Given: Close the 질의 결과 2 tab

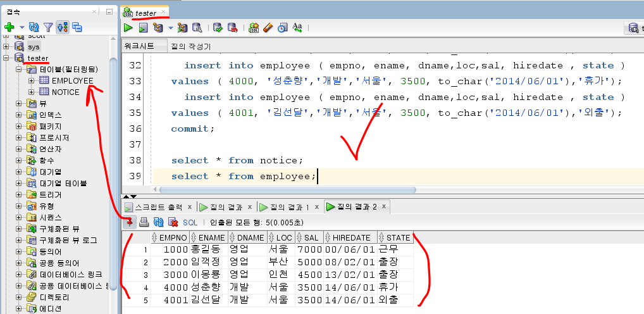Looking at the screenshot, I should 383,206.
